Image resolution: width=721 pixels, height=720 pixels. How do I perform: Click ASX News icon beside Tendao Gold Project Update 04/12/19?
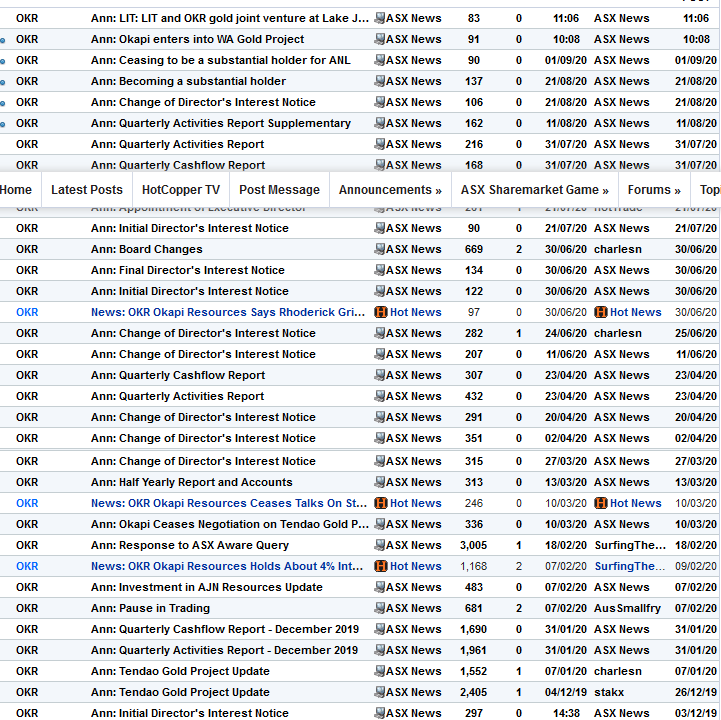point(379,692)
